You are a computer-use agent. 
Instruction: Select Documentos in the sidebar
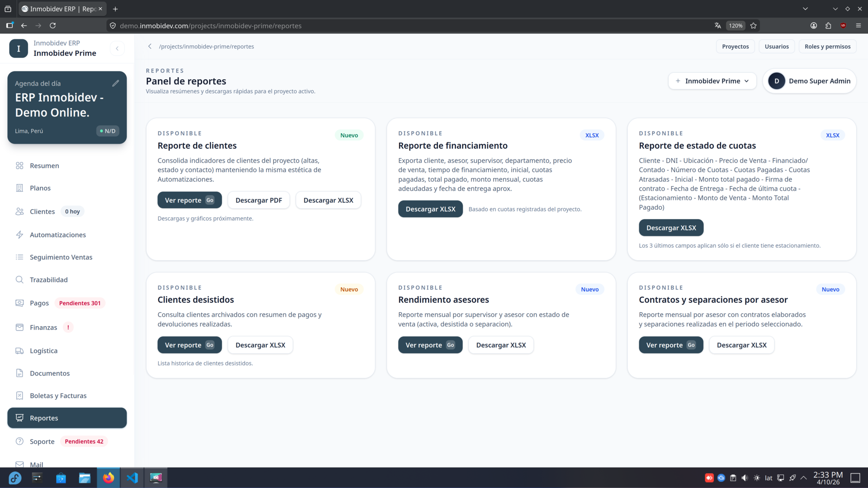click(50, 373)
